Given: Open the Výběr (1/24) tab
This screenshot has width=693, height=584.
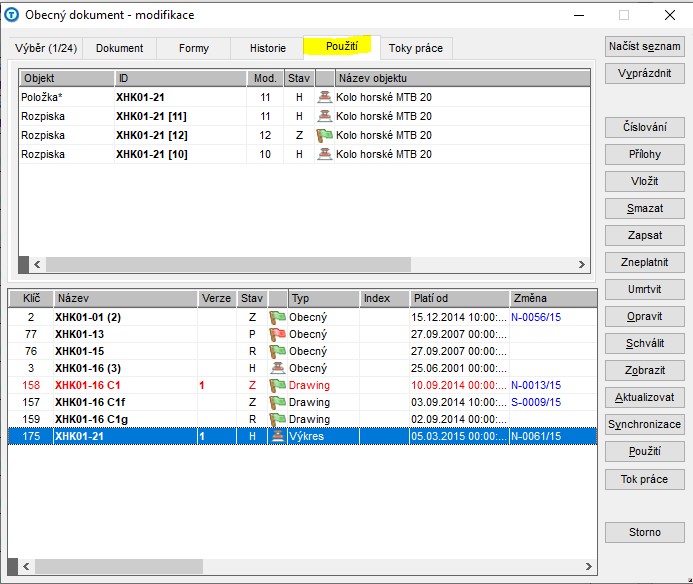Looking at the screenshot, I should tap(46, 48).
